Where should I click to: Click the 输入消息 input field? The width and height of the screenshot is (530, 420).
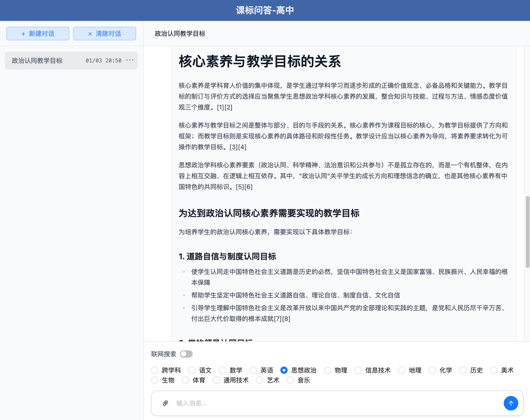pos(272,403)
